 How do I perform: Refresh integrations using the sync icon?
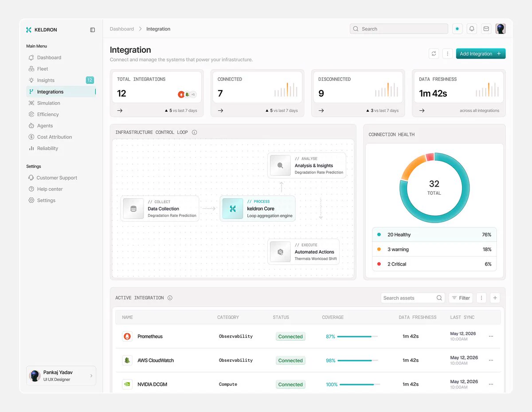pyautogui.click(x=434, y=54)
